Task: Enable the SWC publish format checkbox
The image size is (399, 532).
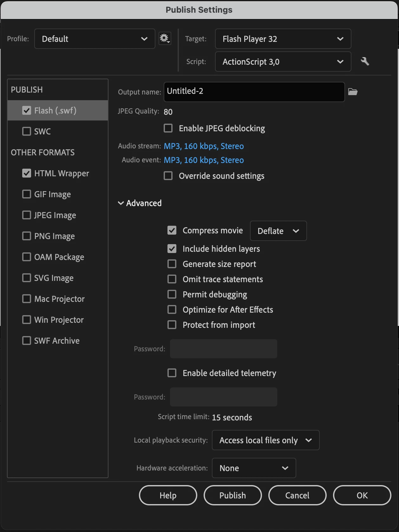Action: tap(27, 131)
